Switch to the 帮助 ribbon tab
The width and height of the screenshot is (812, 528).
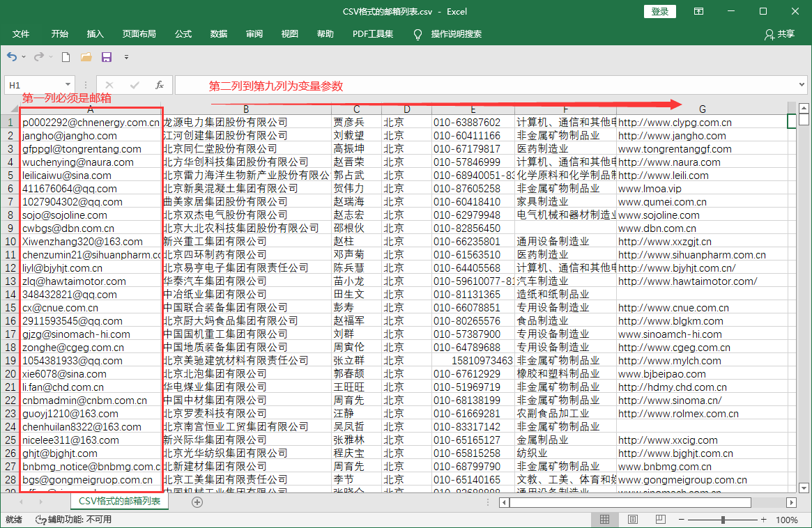[325, 34]
